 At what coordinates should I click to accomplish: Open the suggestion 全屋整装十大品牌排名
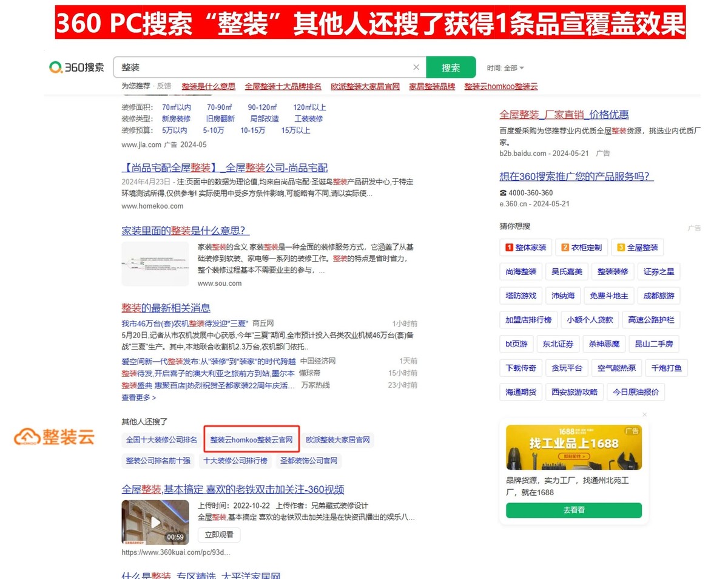pos(283,86)
